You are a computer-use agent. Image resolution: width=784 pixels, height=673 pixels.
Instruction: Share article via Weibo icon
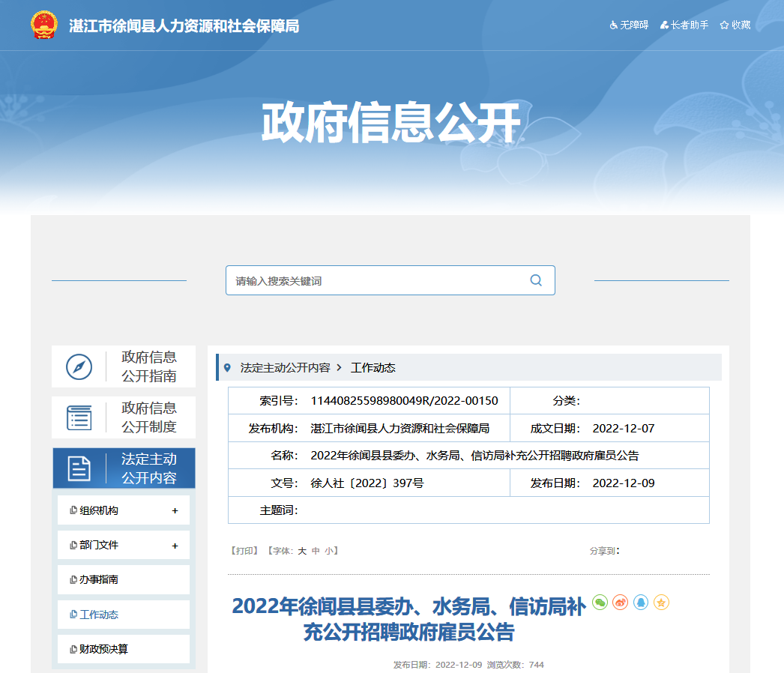[620, 602]
